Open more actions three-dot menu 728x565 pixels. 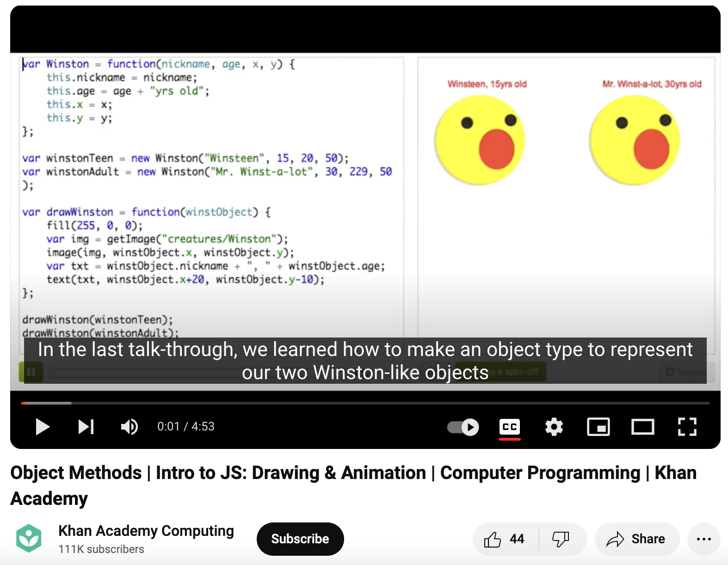click(x=703, y=539)
